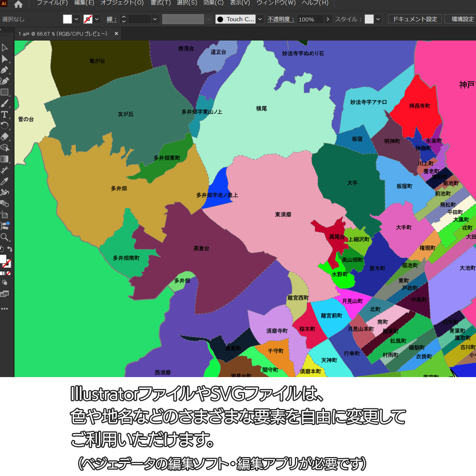This screenshot has width=476, height=476.
Task: Select the Type tool
Action: [4, 115]
